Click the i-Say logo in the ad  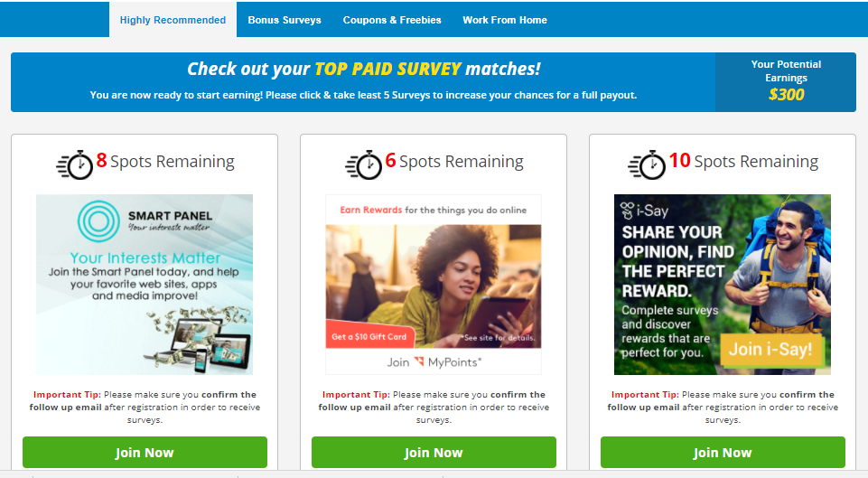pos(644,211)
